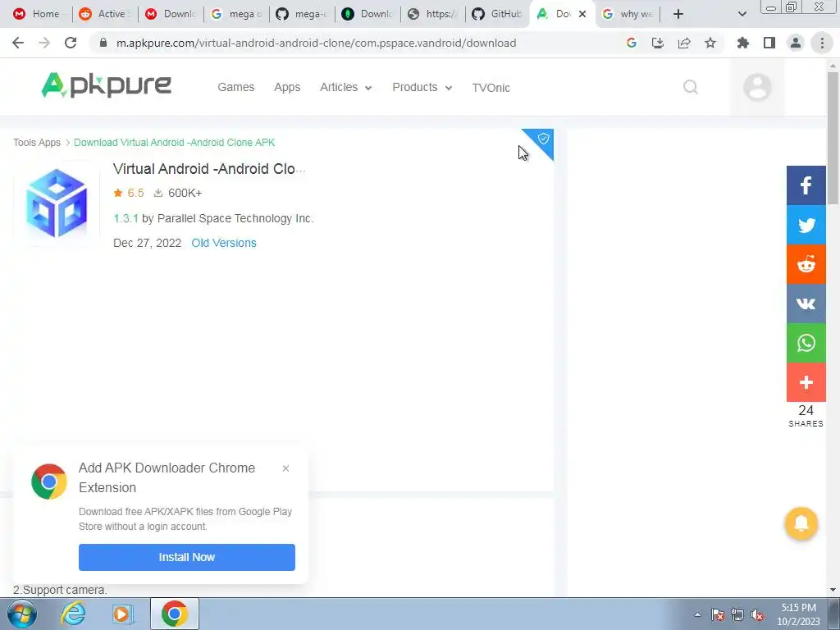Open the Apps menu item
This screenshot has width=840, height=630.
(287, 87)
